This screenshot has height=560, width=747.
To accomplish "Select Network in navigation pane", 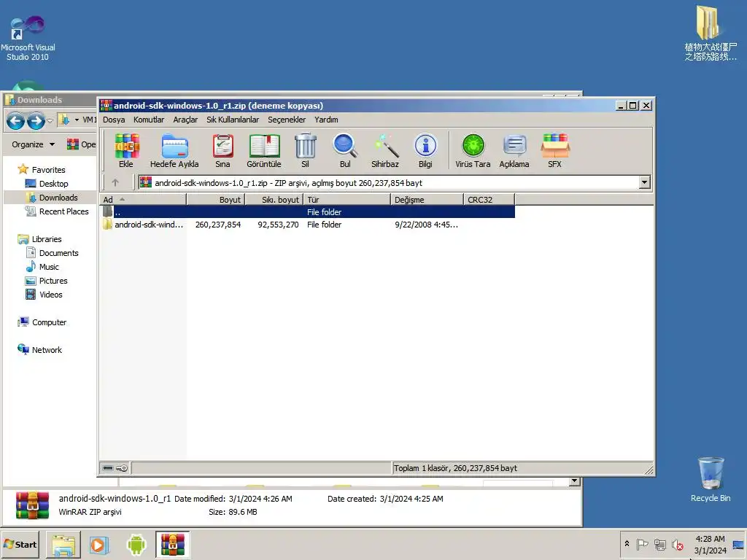I will click(x=39, y=349).
